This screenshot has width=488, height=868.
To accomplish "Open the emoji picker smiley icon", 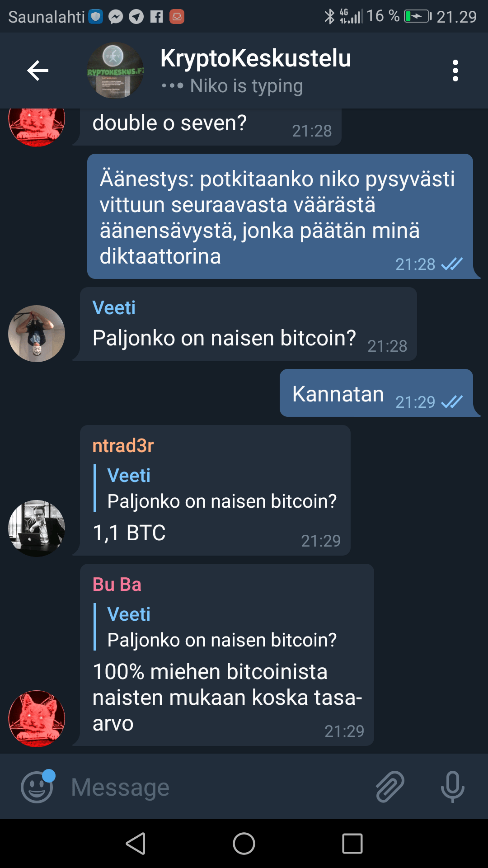I will coord(38,787).
